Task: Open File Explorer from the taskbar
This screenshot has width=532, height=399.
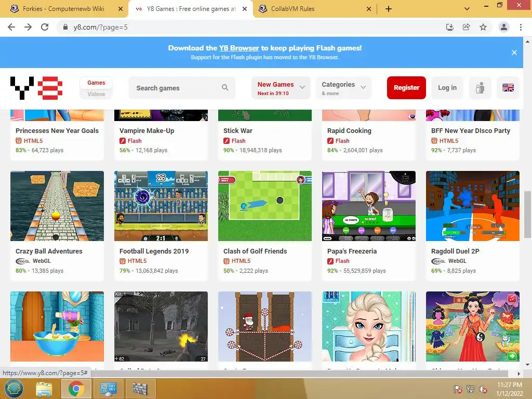Action: (x=44, y=389)
